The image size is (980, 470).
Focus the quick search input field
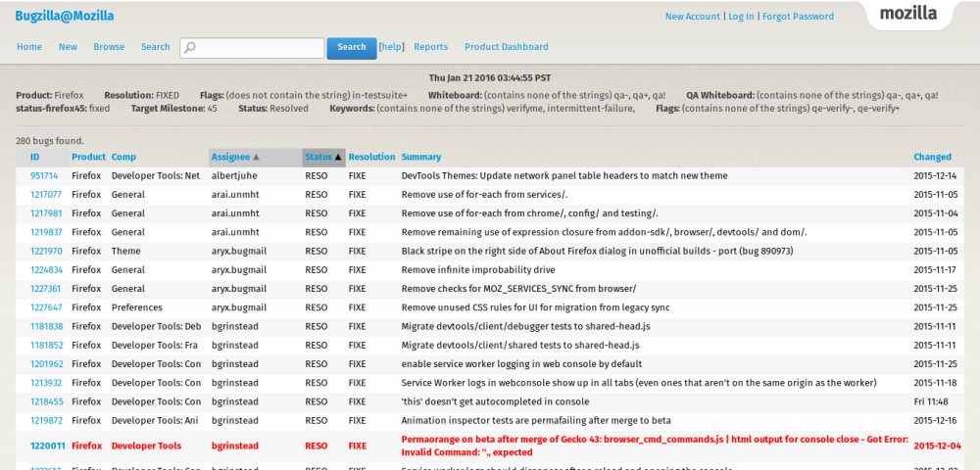(x=252, y=47)
